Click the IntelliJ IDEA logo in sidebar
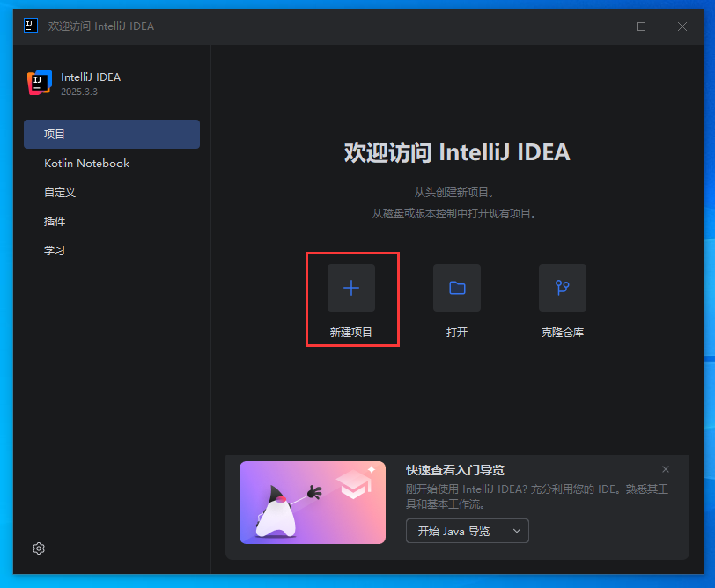 click(40, 83)
